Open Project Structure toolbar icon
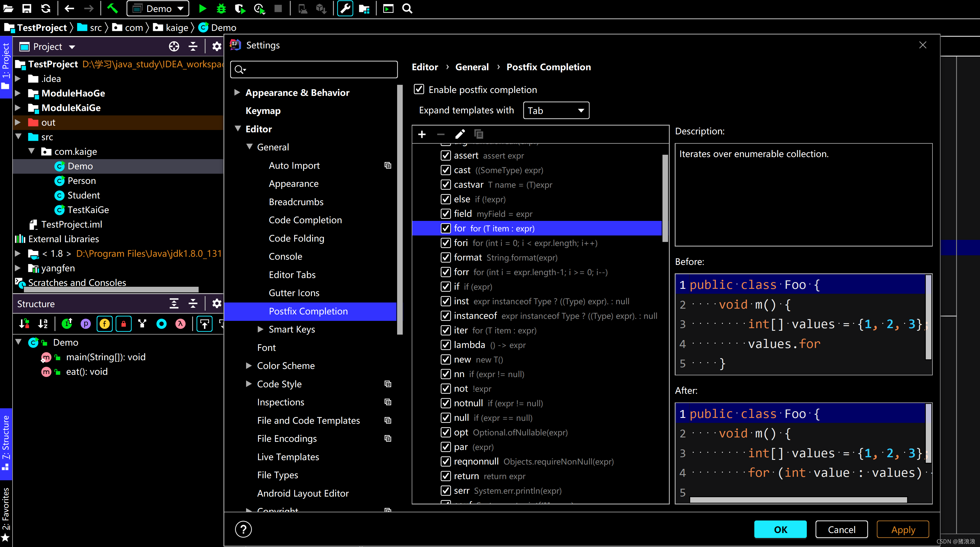The height and width of the screenshot is (547, 980). (x=364, y=8)
